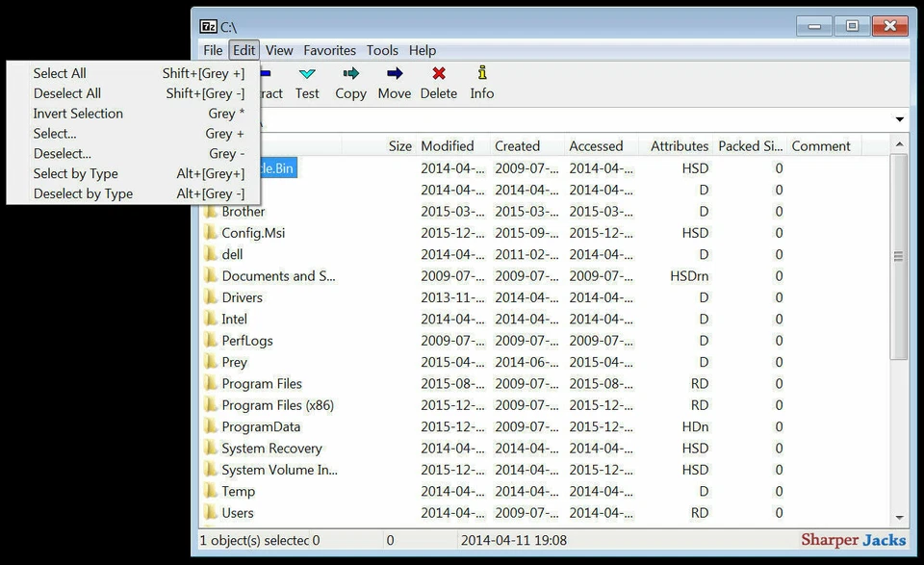924x565 pixels.
Task: Sort files by the Modified column header
Action: 448,145
